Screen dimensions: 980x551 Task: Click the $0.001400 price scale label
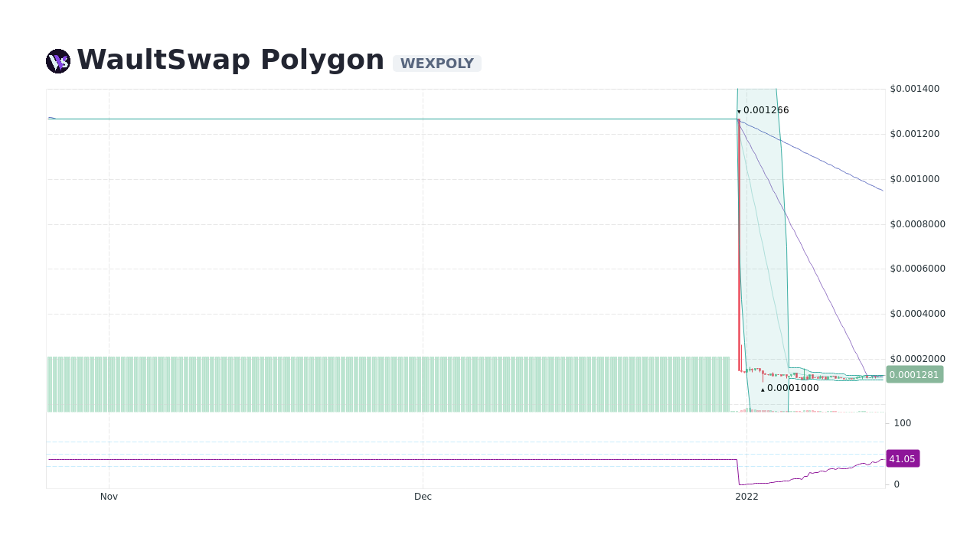(916, 88)
